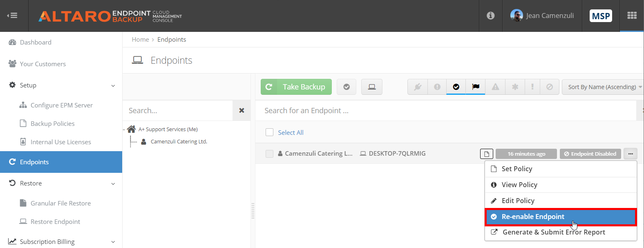Viewport: 644px width, 248px height.
Task: Open Jean Camenzuli's profile avatar
Action: [x=517, y=16]
